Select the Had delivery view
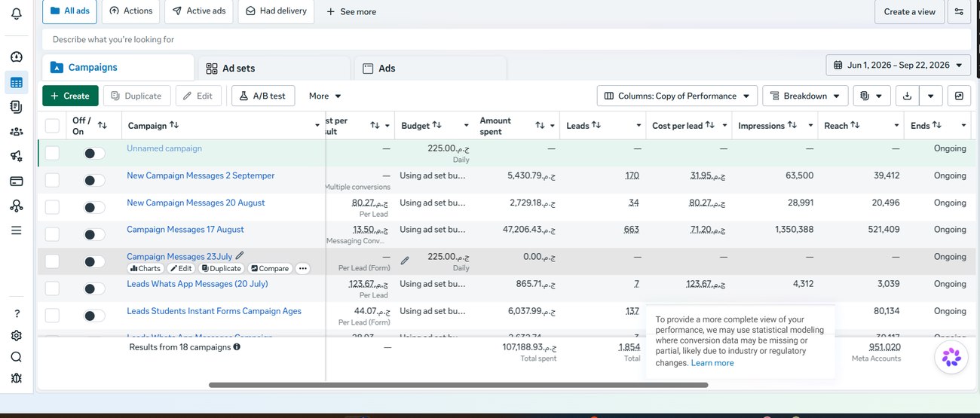Viewport: 980px width, 418px height. pyautogui.click(x=276, y=11)
